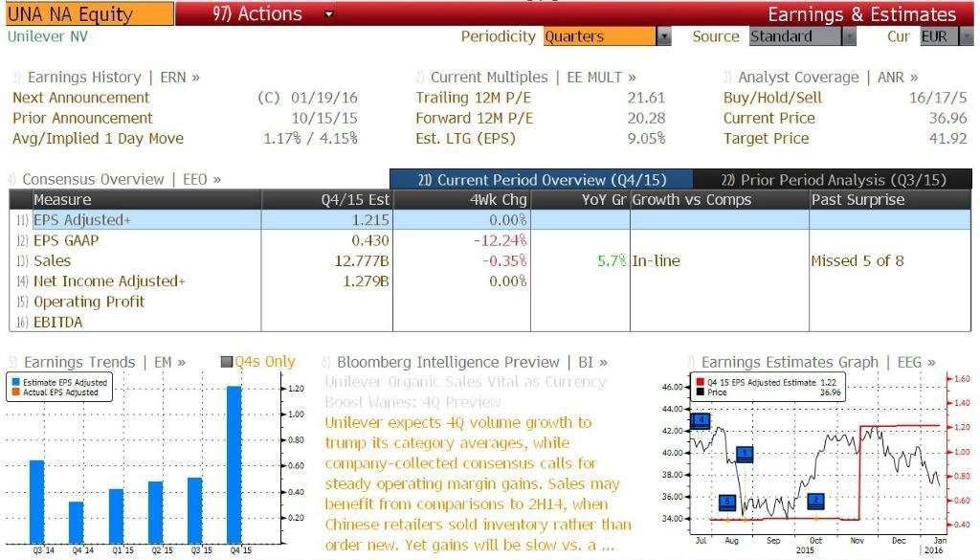Select the Sales measure row
980x560 pixels.
pos(490,260)
